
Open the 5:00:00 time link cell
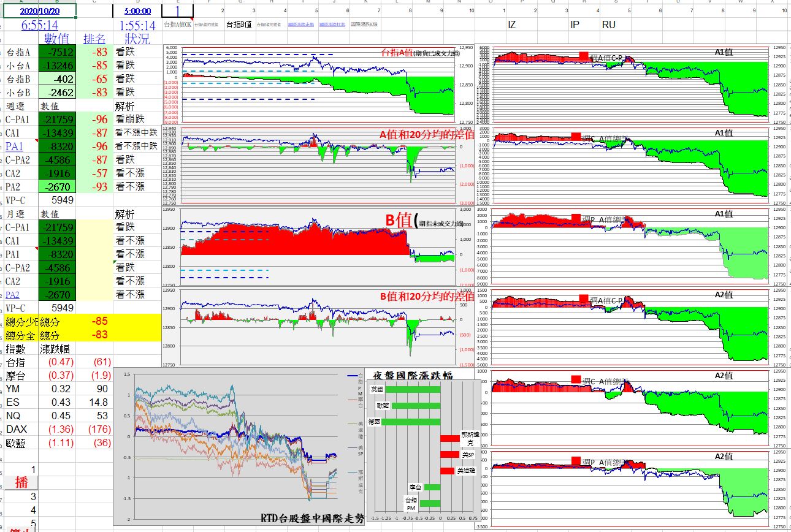137,11
